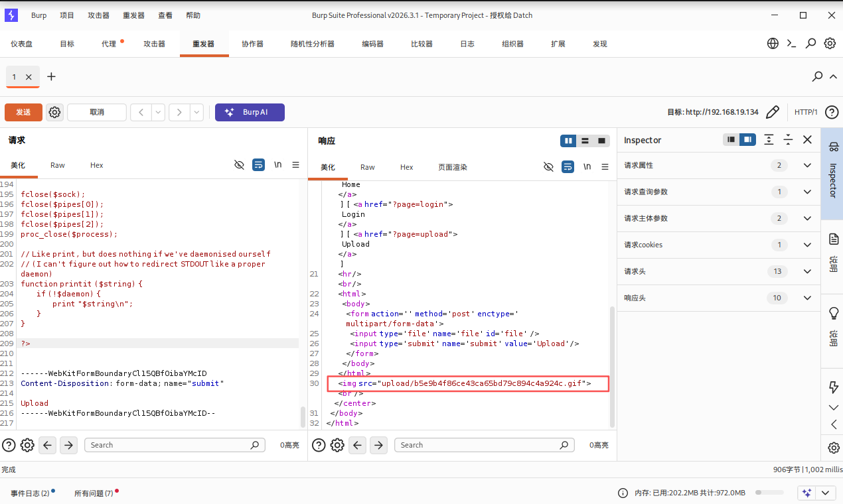
Task: Go to previous match in response search
Action: tap(358, 445)
